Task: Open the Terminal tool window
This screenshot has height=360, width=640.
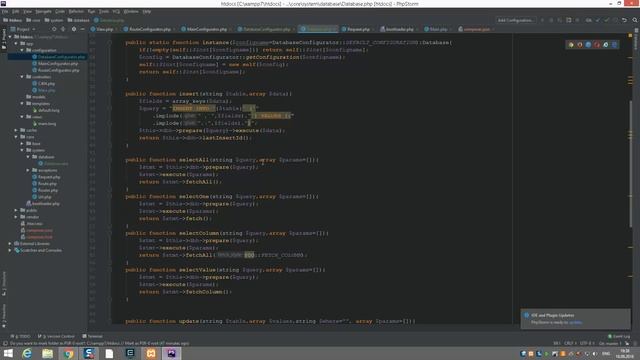Action: point(93,336)
